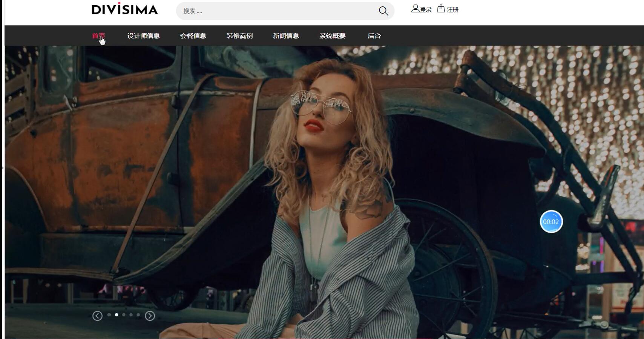Open the 后台 admin link
Image resolution: width=644 pixels, height=339 pixels.
click(x=374, y=36)
